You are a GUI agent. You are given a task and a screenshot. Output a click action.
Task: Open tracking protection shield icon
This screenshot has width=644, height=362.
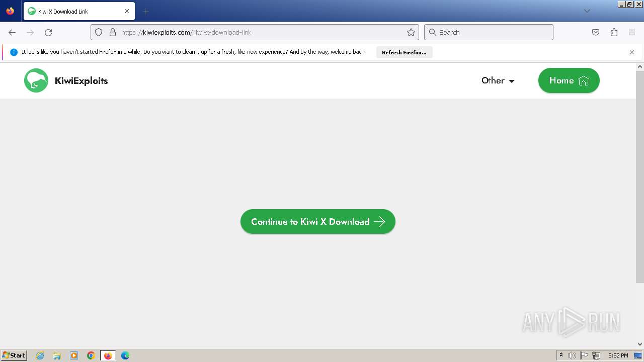(99, 32)
